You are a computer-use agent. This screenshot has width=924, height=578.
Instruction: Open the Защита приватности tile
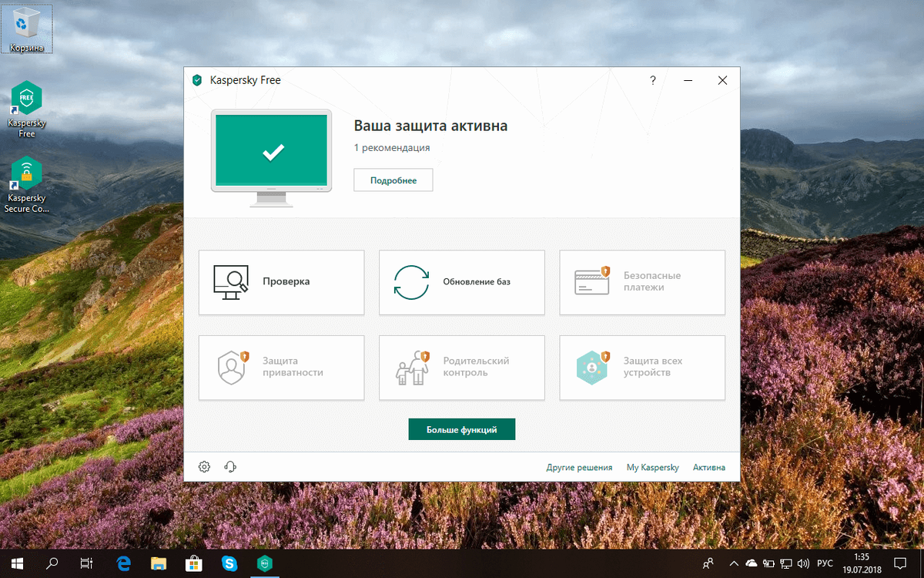(x=281, y=368)
